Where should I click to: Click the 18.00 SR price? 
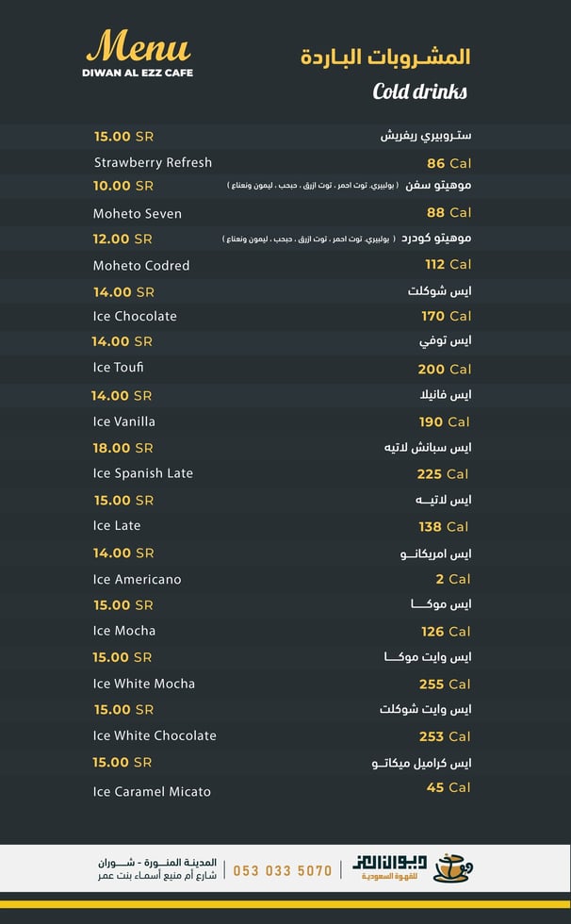click(x=122, y=448)
